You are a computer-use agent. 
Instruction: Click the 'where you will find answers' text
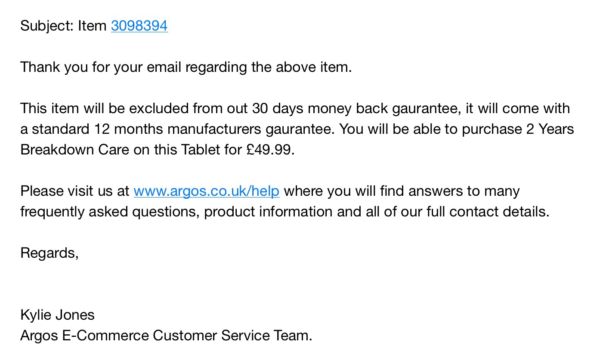coord(373,191)
